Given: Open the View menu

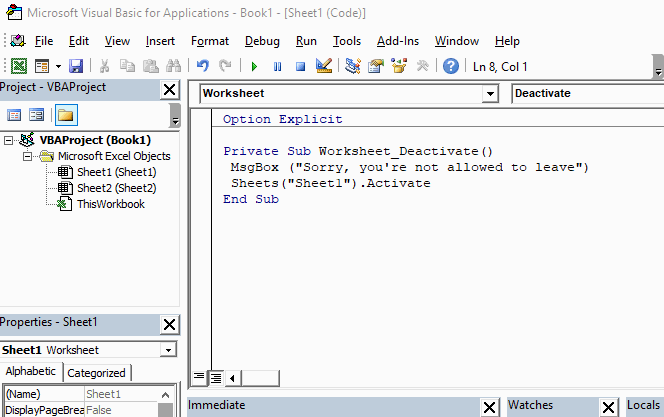Looking at the screenshot, I should pyautogui.click(x=117, y=41).
